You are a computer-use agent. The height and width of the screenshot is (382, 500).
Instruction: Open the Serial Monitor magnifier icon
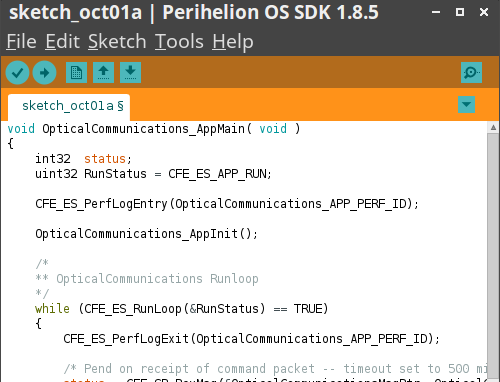point(471,72)
